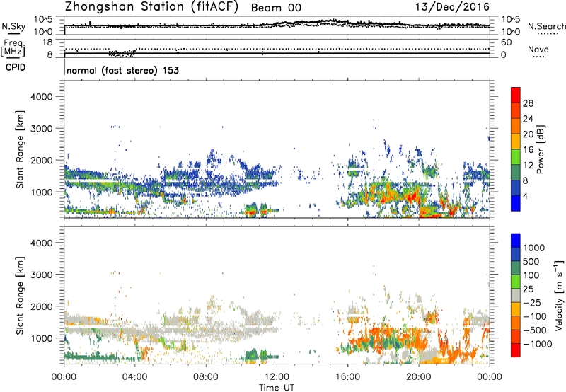Click the "-25" label on velocity colorbar

(x=531, y=302)
